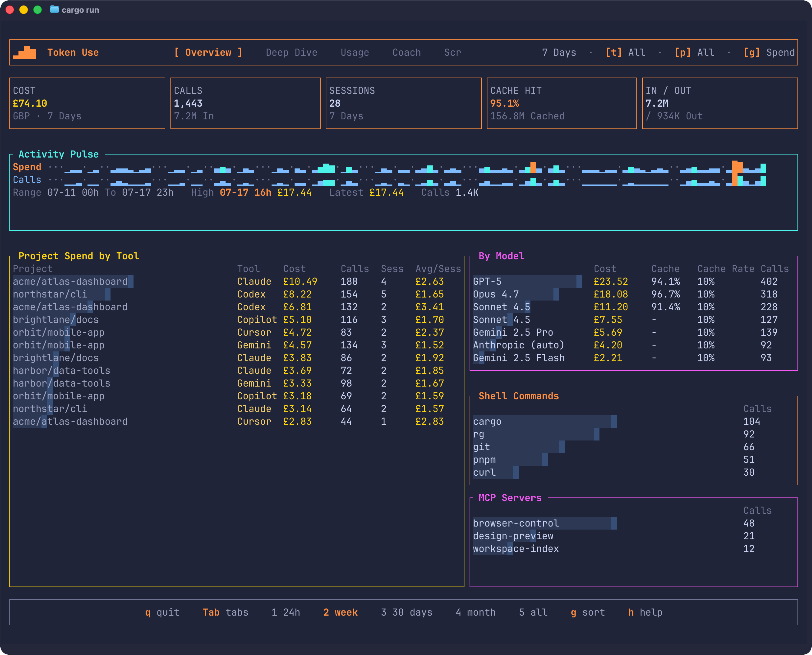Screen dimensions: 812x655
Task: Click the CALLS card value 1,443
Action: [x=188, y=103]
